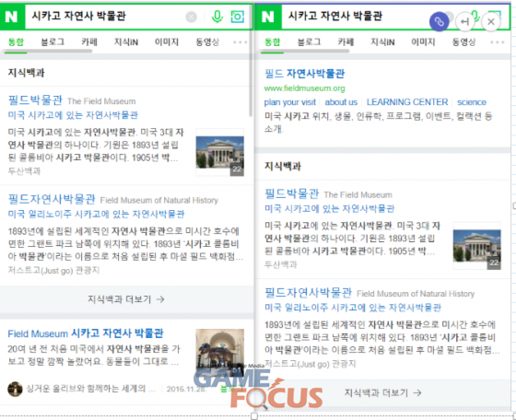Click the back arrow circle button
516x420 pixels.
pyautogui.click(x=464, y=22)
